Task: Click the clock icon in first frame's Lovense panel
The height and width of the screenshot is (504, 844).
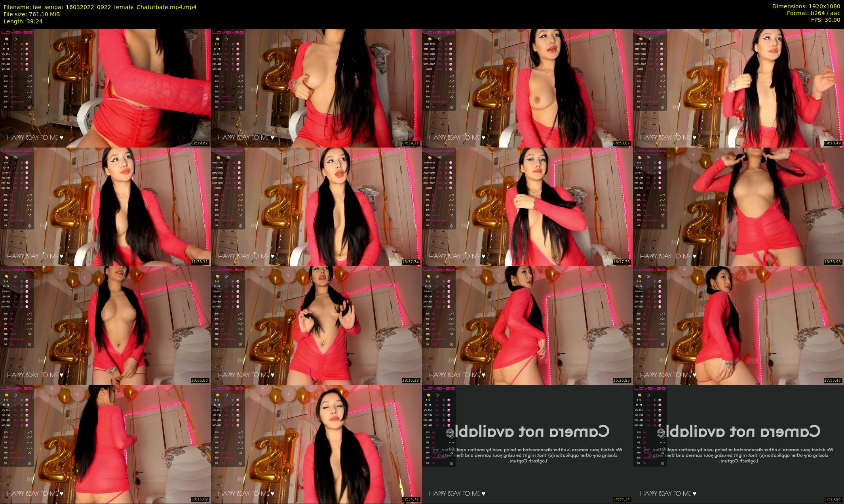Action: 15,39
